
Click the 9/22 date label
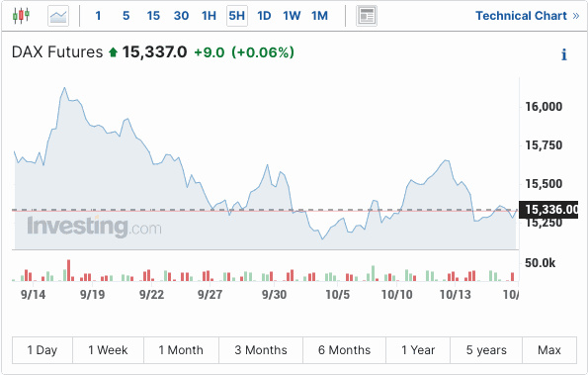tap(151, 295)
